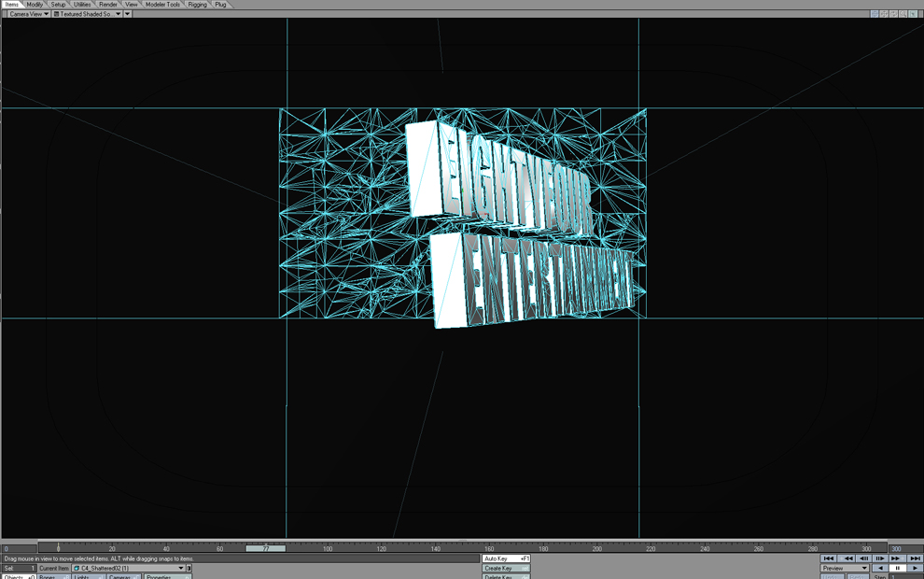The height and width of the screenshot is (579, 924).
Task: Switch to Items tab
Action: (x=12, y=4)
